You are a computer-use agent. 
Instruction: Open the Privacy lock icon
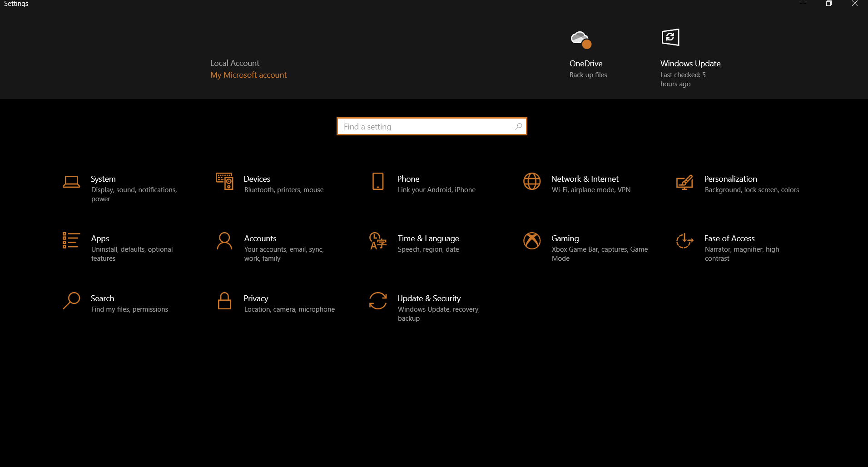click(224, 301)
